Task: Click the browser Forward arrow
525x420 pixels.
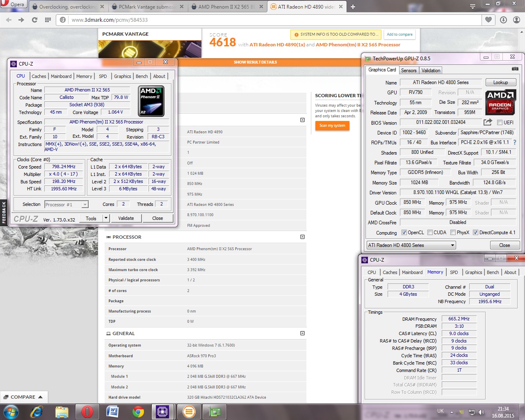Action: [21, 20]
